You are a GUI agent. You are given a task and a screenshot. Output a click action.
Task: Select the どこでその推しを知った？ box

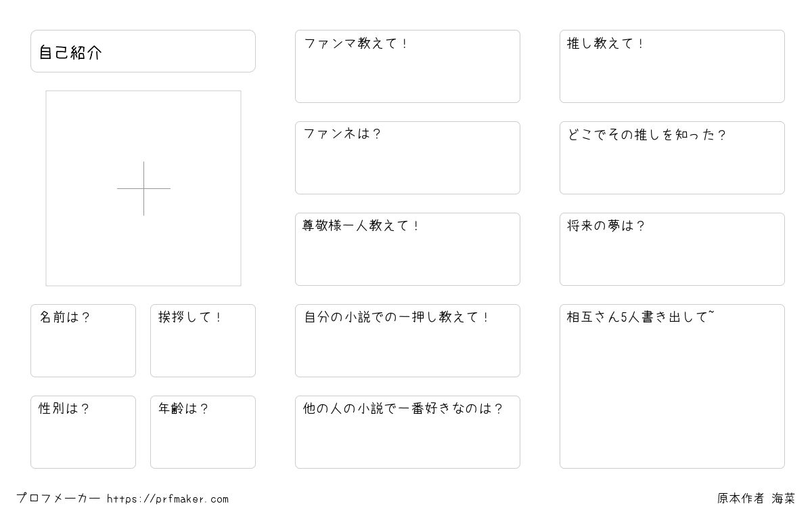672,158
